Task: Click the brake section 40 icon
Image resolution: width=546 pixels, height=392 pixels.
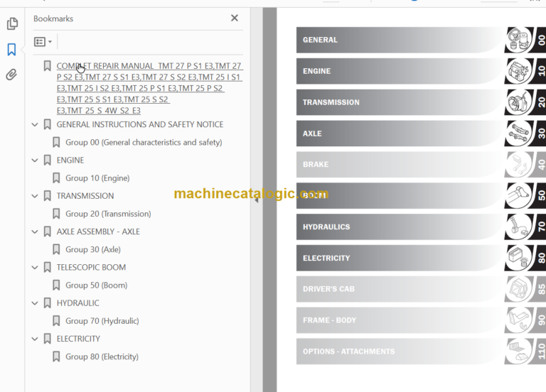Action: (x=519, y=164)
